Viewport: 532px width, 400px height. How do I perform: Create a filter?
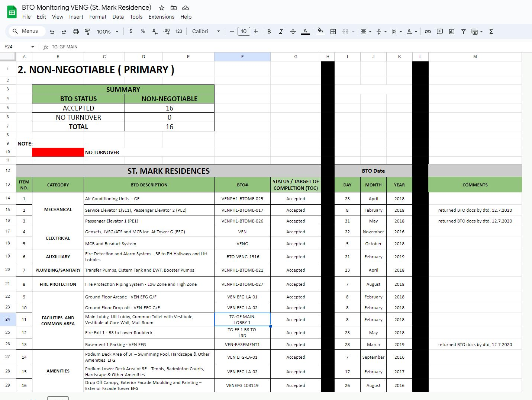464,32
